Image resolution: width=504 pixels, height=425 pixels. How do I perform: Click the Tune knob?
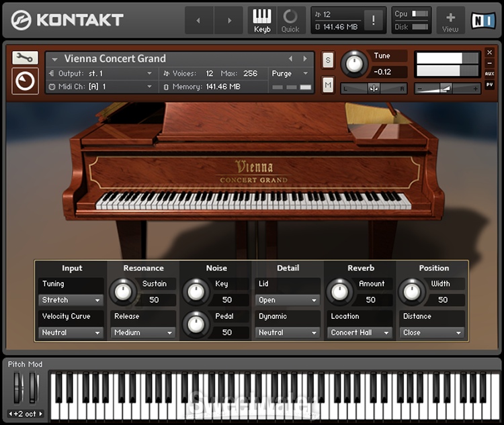[x=354, y=64]
